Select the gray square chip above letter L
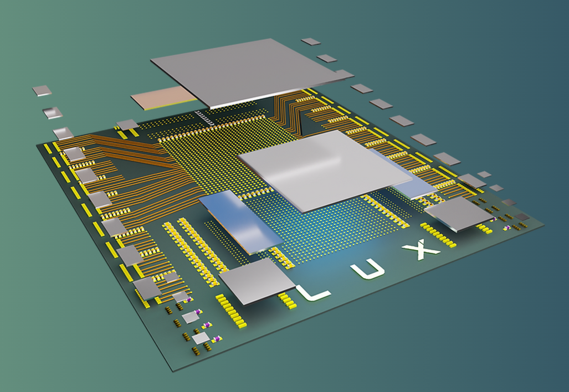569x392 pixels. (x=256, y=281)
